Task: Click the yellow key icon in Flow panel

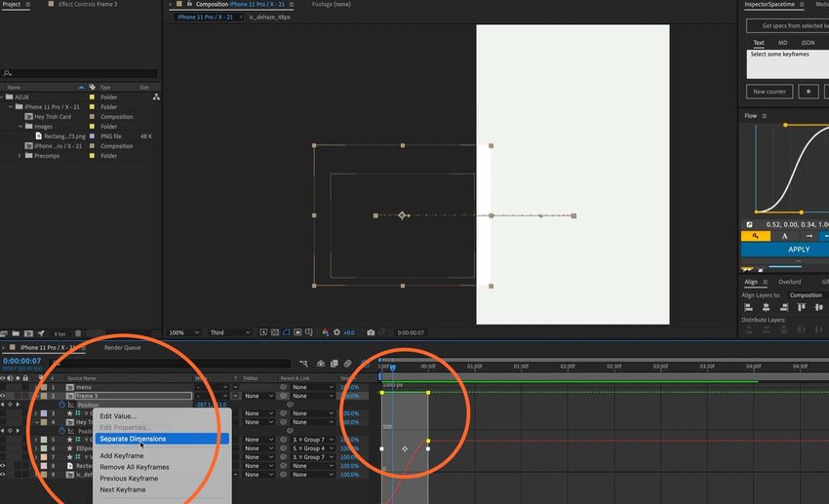Action: pos(756,236)
